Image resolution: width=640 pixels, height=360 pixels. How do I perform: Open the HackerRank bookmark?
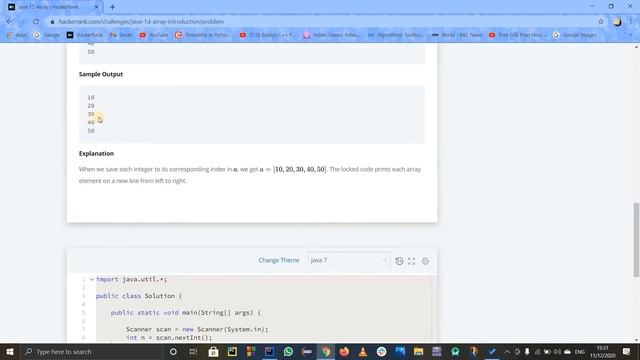85,35
